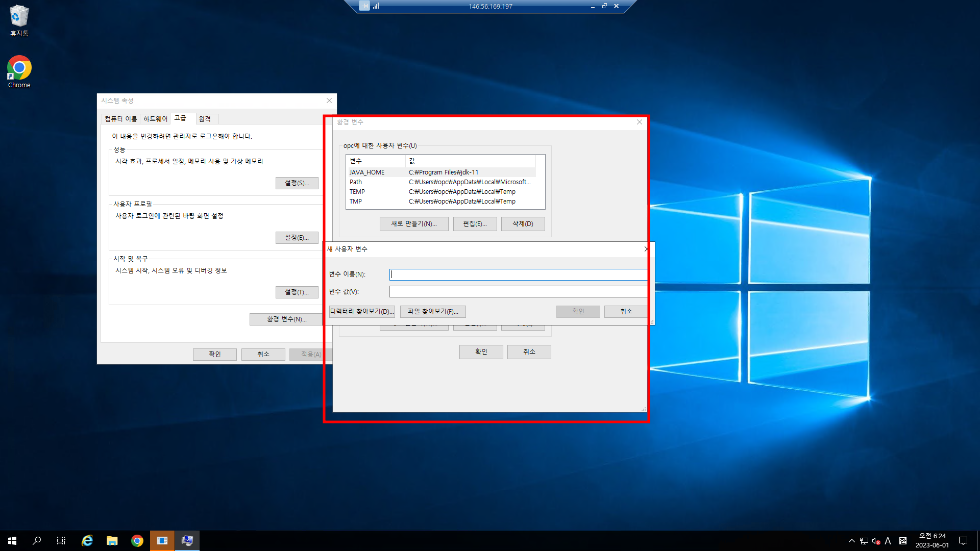The image size is (980, 551).
Task: Click the Windows Start button
Action: tap(12, 541)
